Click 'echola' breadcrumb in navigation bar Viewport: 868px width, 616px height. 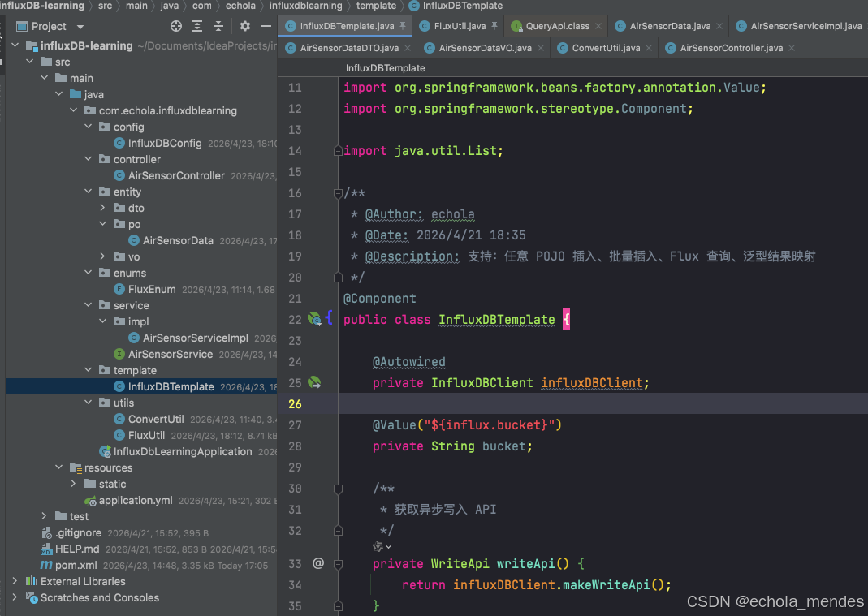click(240, 6)
